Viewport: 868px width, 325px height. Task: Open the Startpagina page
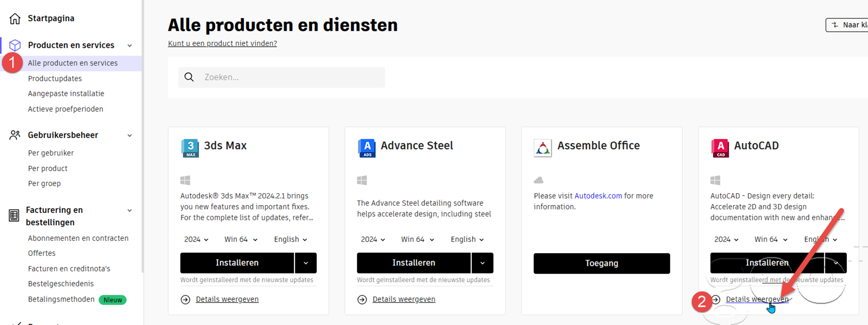coord(51,19)
